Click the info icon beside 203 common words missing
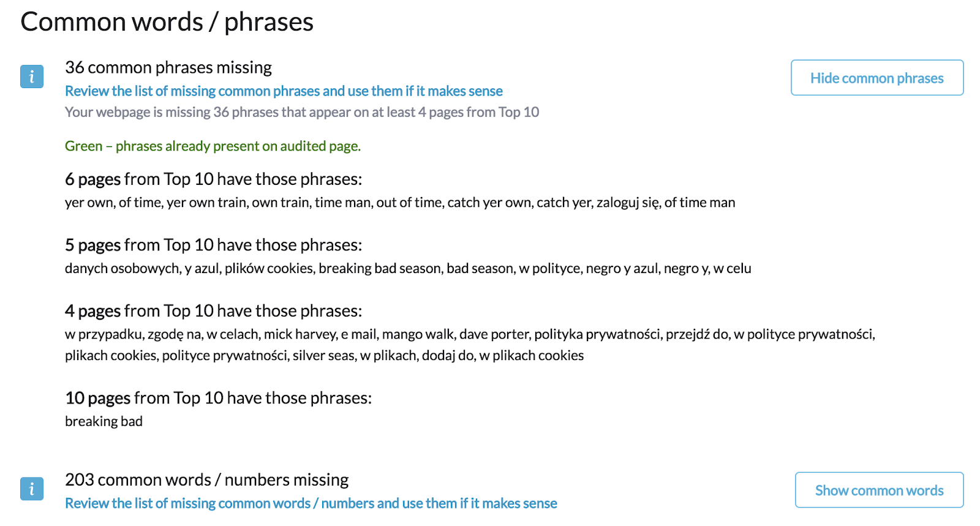Screen dimensions: 980x526 32,489
